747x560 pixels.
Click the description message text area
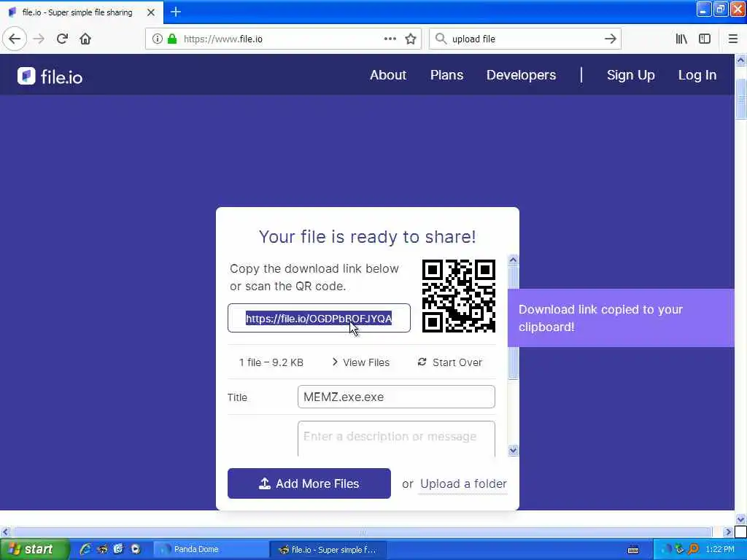pyautogui.click(x=396, y=438)
